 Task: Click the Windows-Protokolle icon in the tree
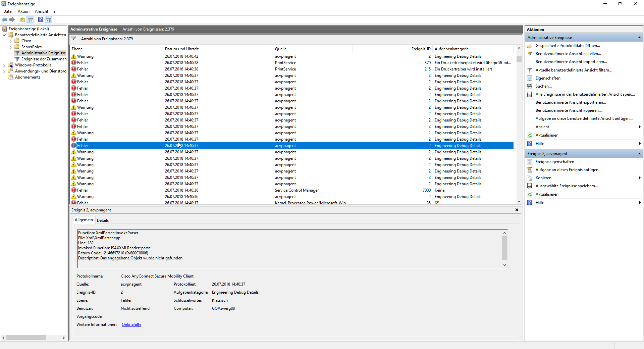click(10, 65)
